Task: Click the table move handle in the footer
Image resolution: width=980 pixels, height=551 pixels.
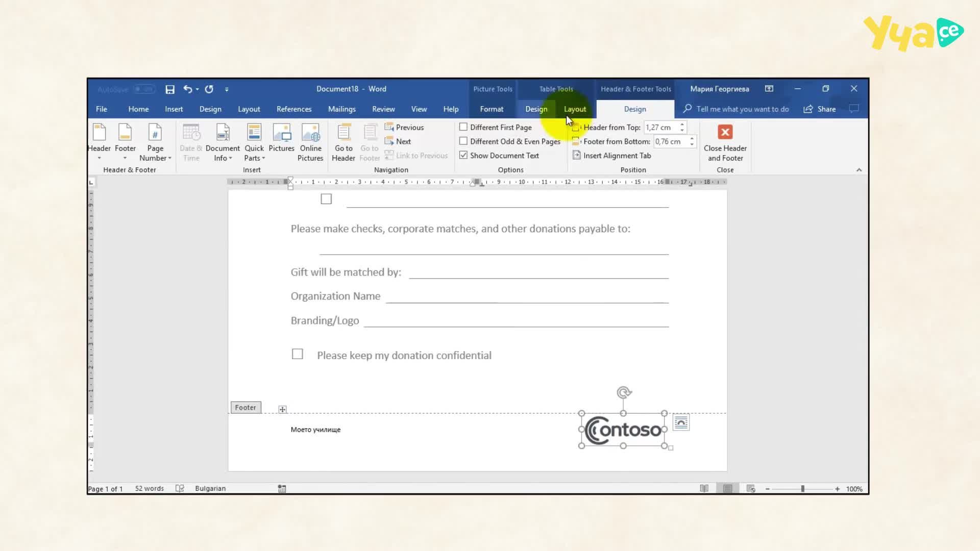Action: [x=282, y=409]
